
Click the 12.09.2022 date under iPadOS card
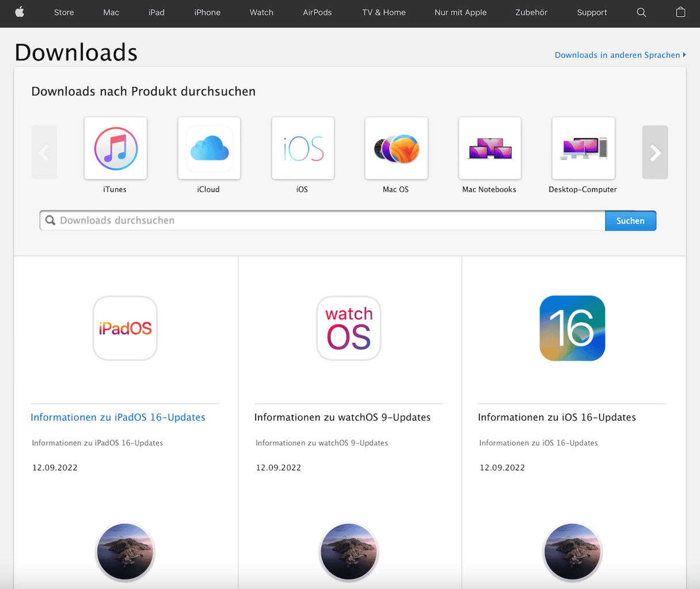(x=55, y=468)
